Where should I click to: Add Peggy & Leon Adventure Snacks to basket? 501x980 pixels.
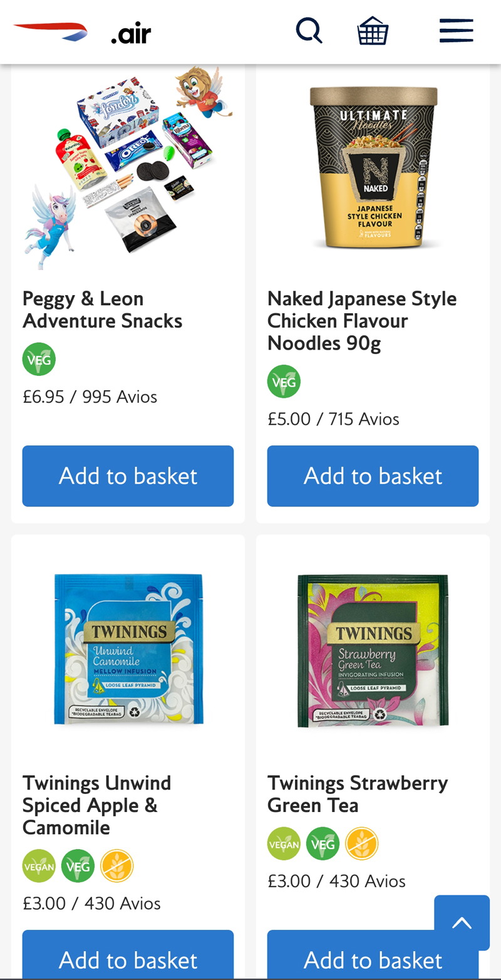pyautogui.click(x=128, y=476)
